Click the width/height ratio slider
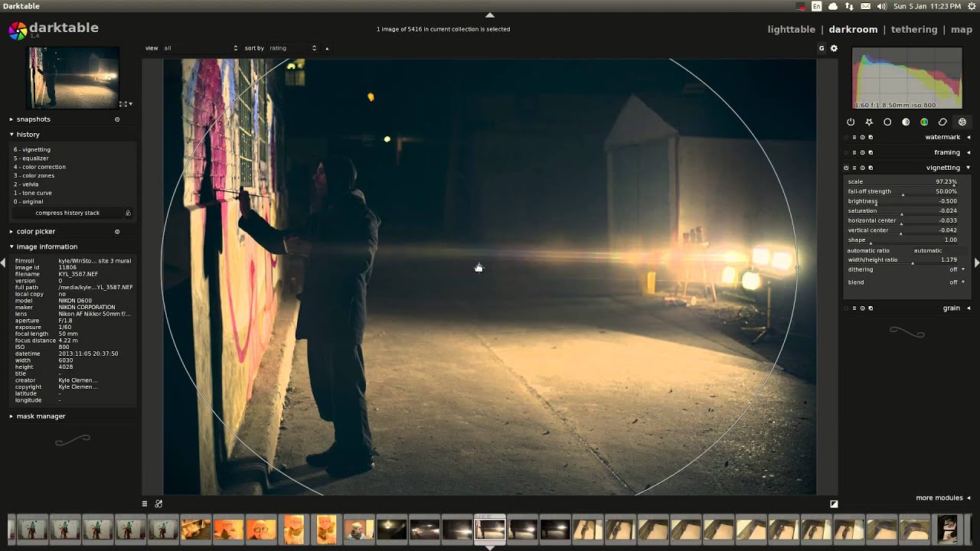980x551 pixels. click(x=903, y=260)
